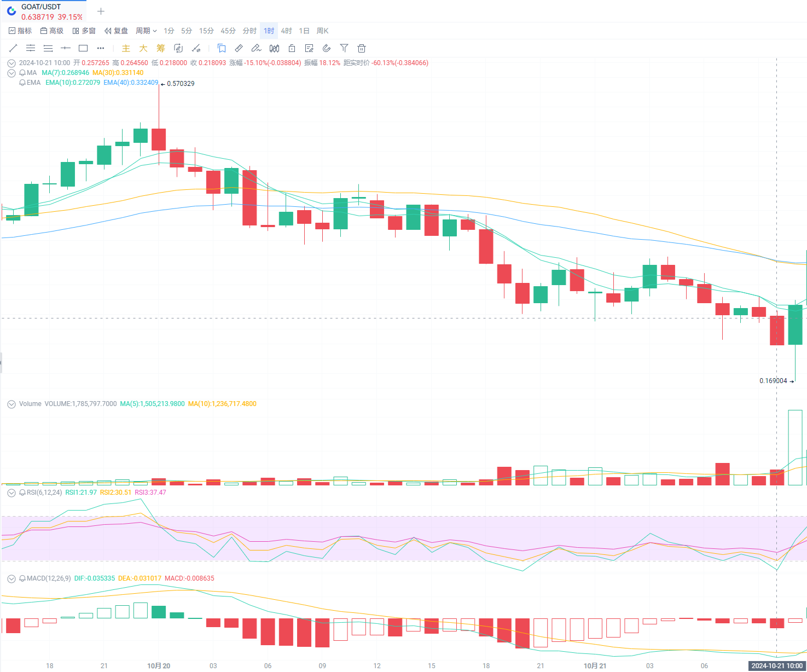Click the lock drawings icon
807x672 pixels.
tap(292, 48)
